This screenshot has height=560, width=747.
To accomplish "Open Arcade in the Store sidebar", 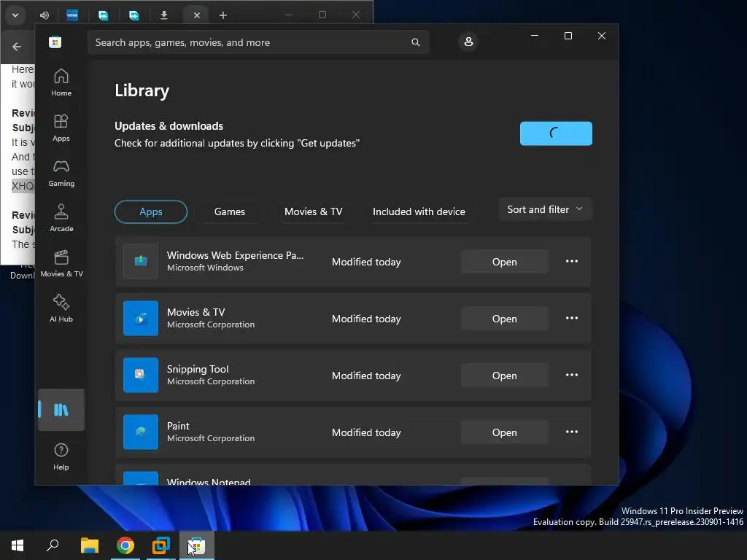I will (x=61, y=219).
